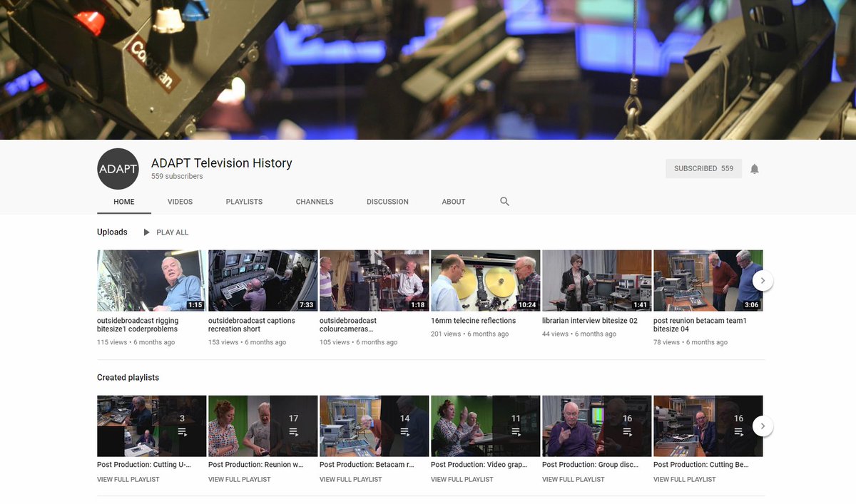Open playlist thumbnail Post Production: Betacam r...

tap(374, 426)
